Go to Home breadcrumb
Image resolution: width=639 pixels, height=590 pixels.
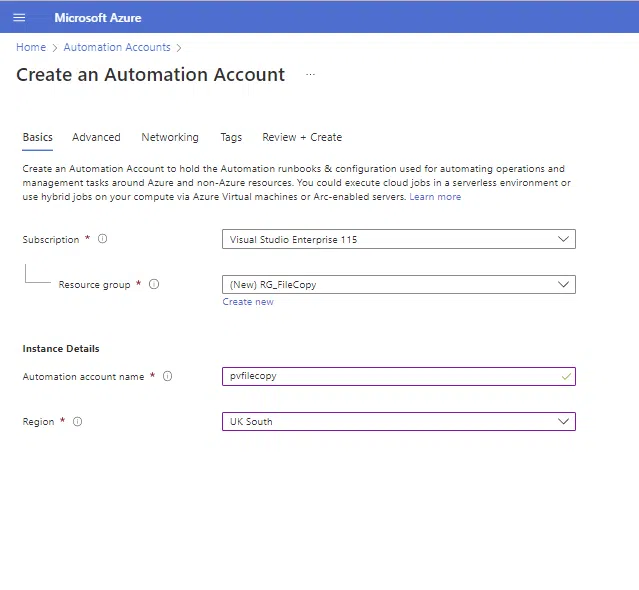pyautogui.click(x=31, y=47)
